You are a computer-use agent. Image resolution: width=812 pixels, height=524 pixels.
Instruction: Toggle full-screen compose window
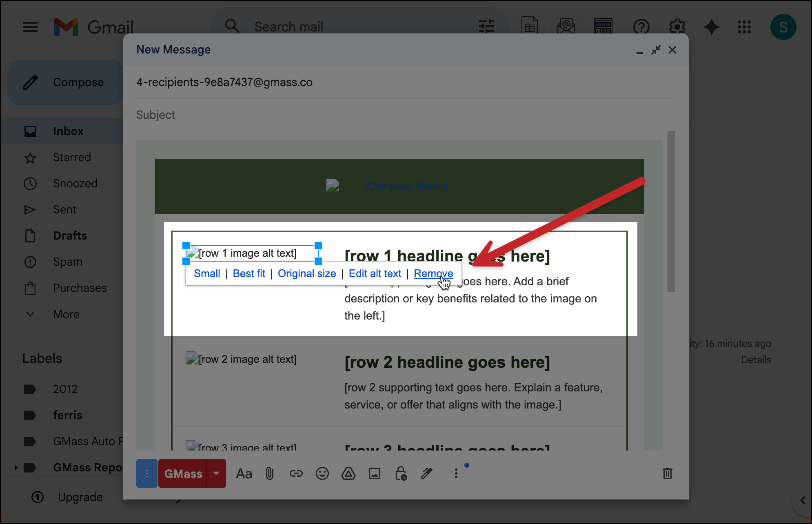pyautogui.click(x=656, y=50)
